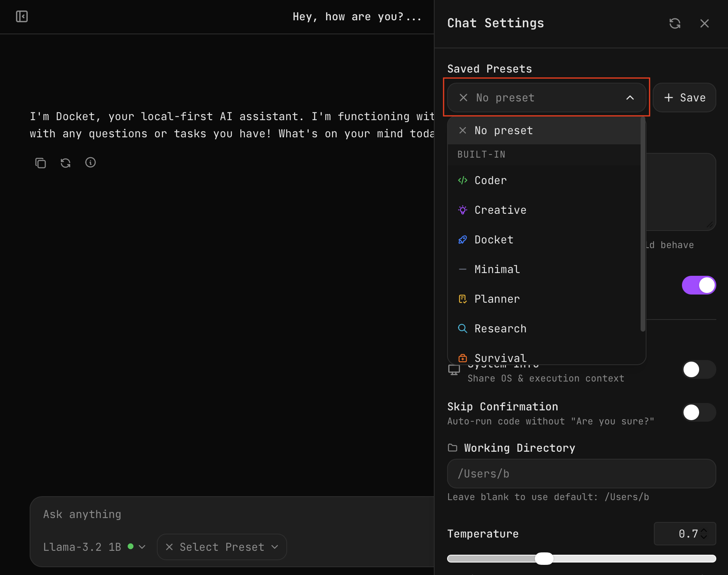This screenshot has height=575, width=728.
Task: Pick the Research preset with magnifier icon
Action: pyautogui.click(x=501, y=328)
